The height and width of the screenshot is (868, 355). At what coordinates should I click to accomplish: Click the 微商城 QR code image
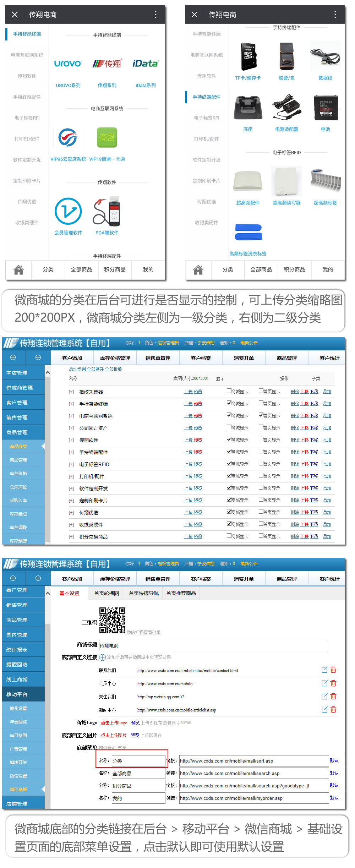(112, 621)
